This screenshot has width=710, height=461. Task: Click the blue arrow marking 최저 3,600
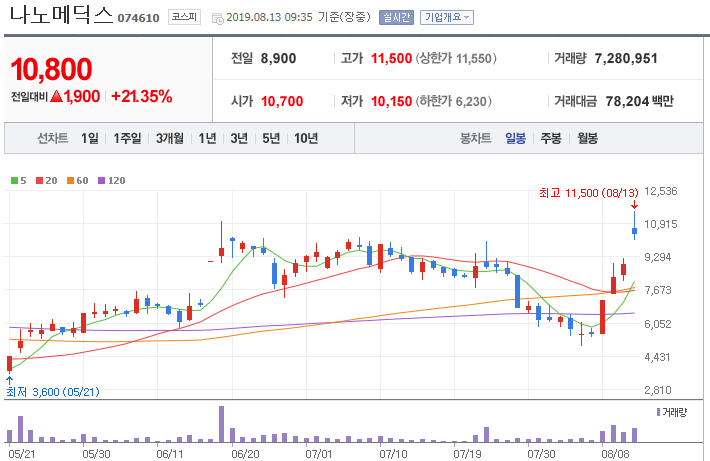(x=10, y=380)
